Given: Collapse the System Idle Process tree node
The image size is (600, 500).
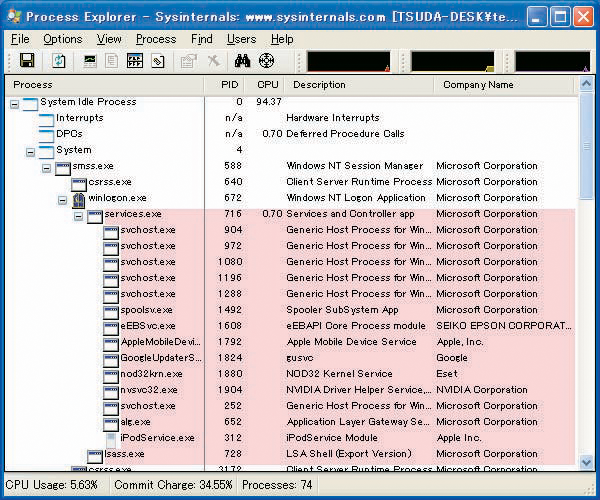Looking at the screenshot, I should click(x=15, y=104).
